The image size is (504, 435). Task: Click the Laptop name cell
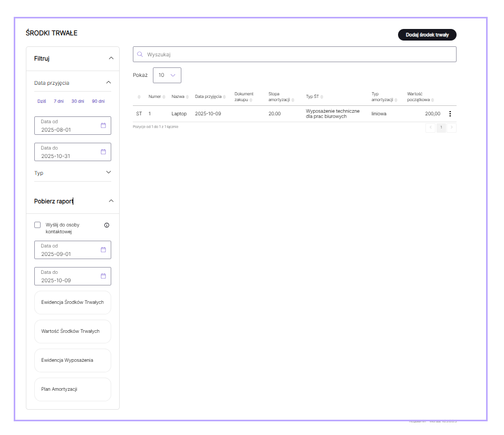[x=179, y=114]
